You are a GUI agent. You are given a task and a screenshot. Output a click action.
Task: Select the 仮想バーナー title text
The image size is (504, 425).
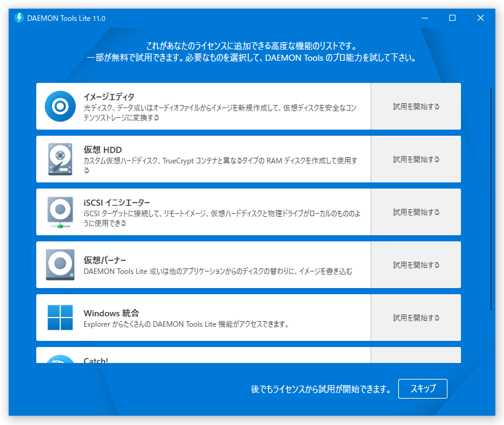click(104, 260)
